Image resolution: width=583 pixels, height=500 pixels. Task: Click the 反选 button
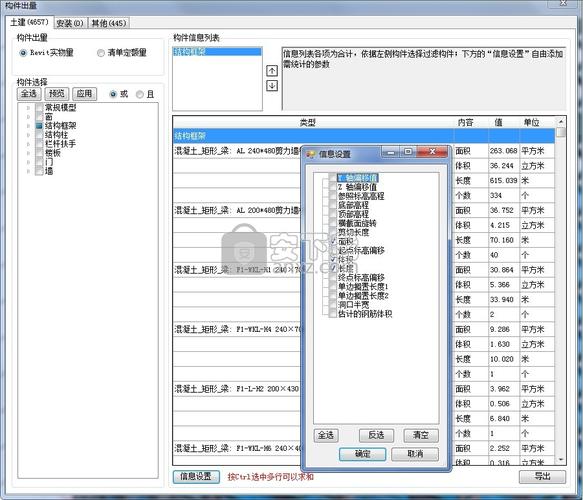pyautogui.click(x=376, y=435)
